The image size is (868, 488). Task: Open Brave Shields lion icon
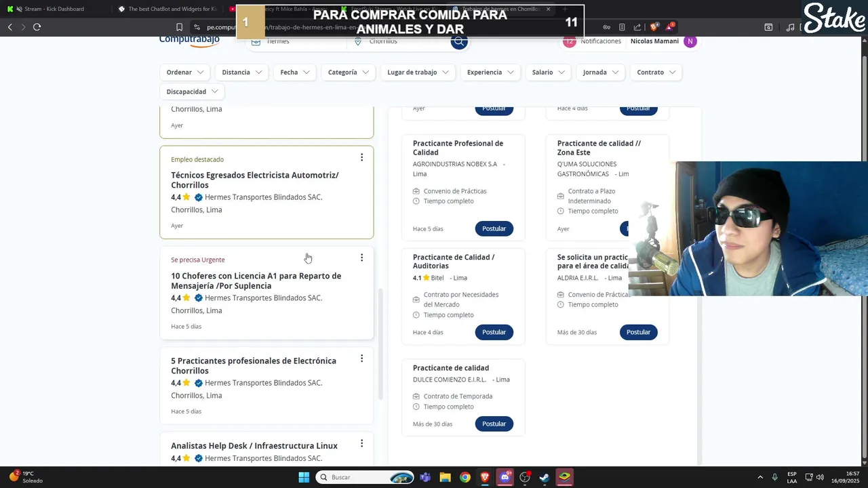[654, 27]
